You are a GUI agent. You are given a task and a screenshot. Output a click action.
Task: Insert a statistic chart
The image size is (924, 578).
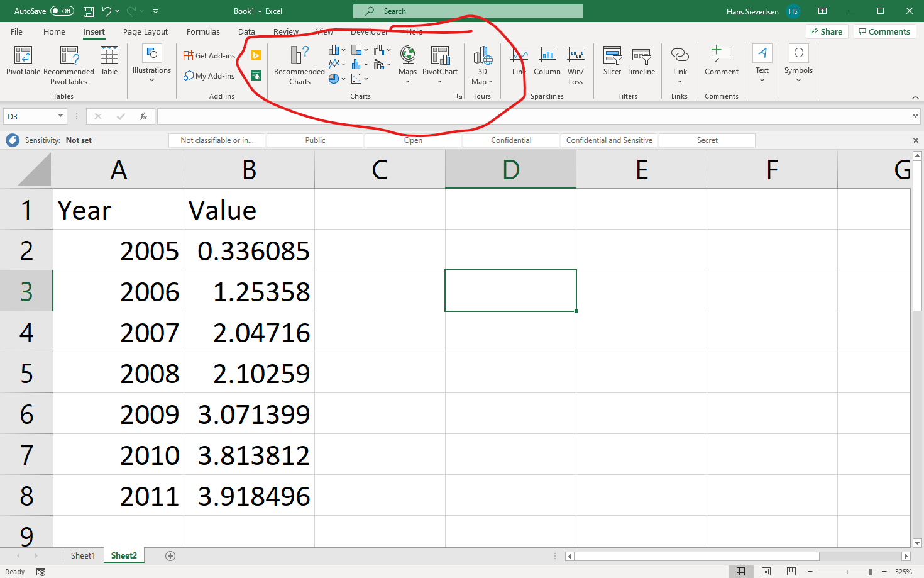(x=360, y=64)
